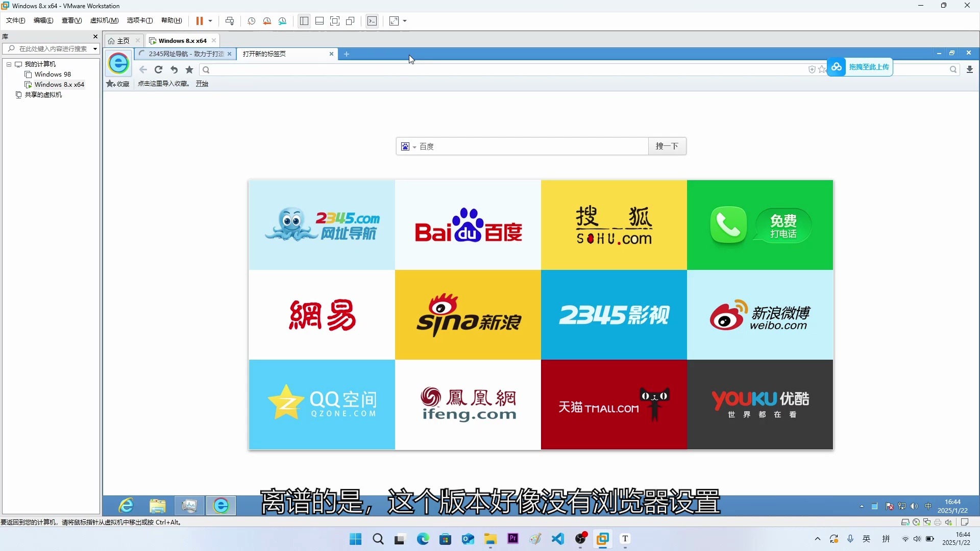Click the library search input field

point(48,49)
